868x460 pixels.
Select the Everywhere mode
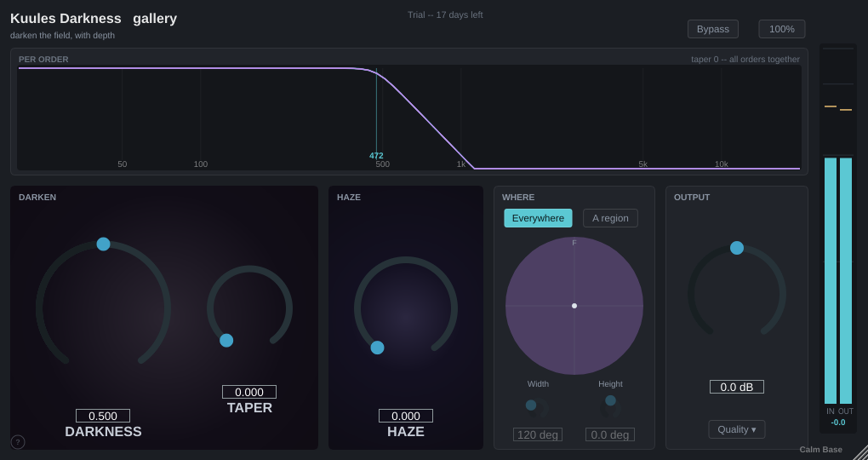click(x=538, y=218)
